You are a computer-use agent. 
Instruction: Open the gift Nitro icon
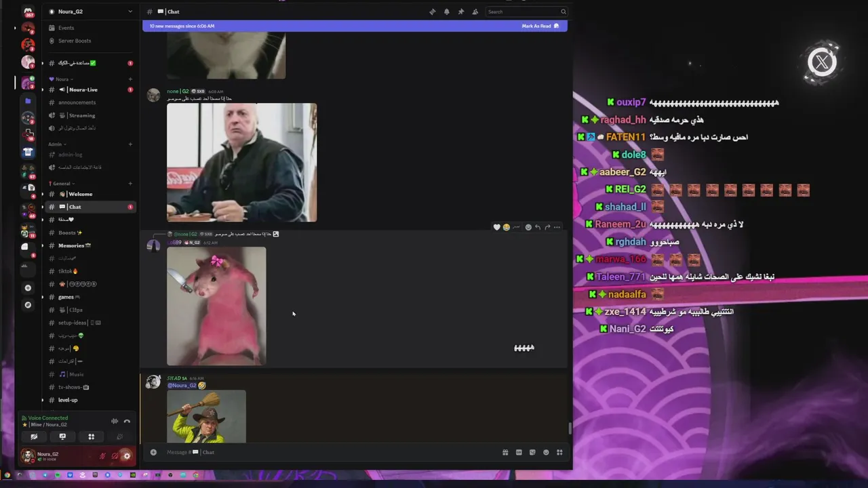click(505, 452)
